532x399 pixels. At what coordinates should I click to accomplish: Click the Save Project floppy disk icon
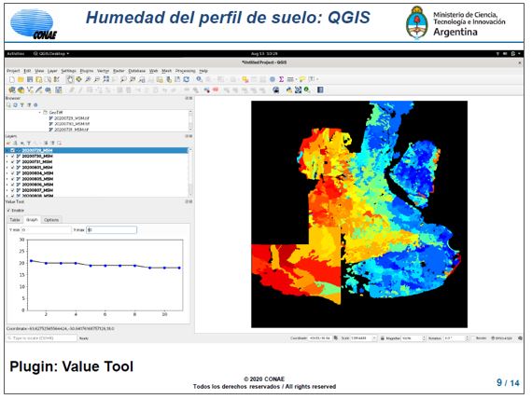point(30,79)
